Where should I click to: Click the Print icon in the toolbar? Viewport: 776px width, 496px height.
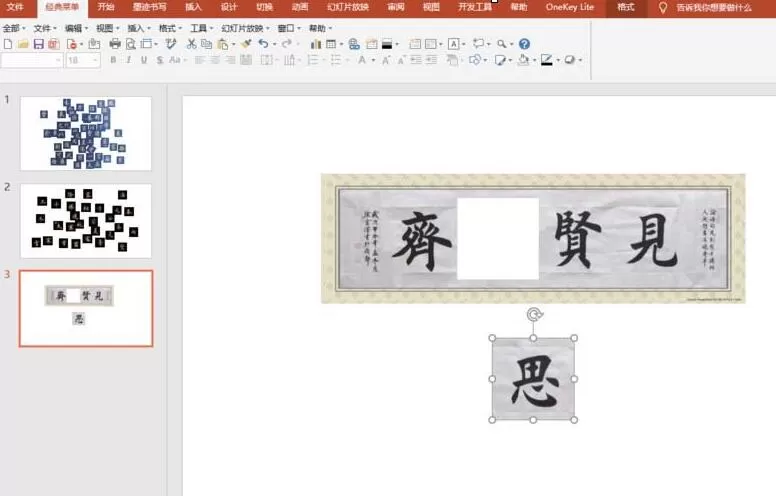pyautogui.click(x=115, y=44)
